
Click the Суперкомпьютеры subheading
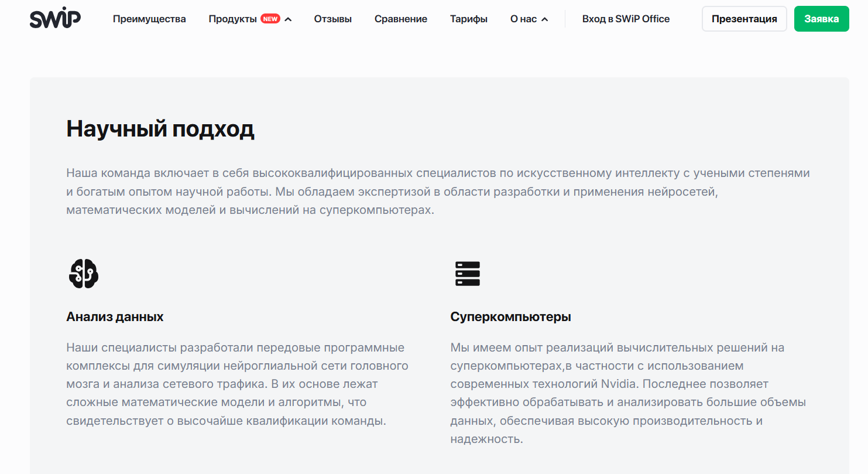pyautogui.click(x=510, y=317)
